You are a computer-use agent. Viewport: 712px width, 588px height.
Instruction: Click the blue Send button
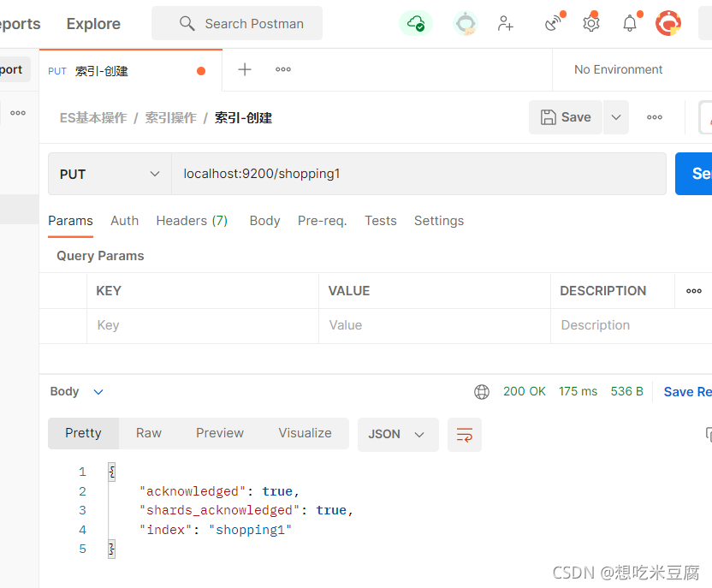693,174
